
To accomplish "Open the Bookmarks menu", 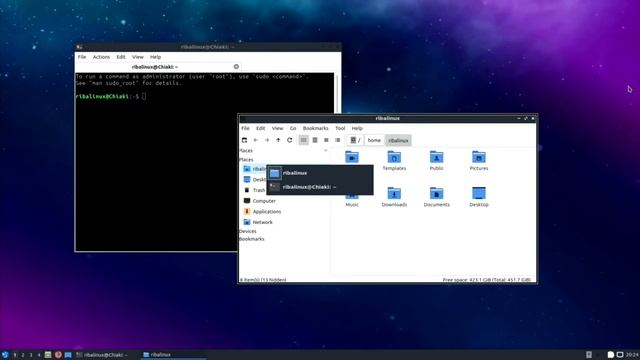I will coord(316,128).
